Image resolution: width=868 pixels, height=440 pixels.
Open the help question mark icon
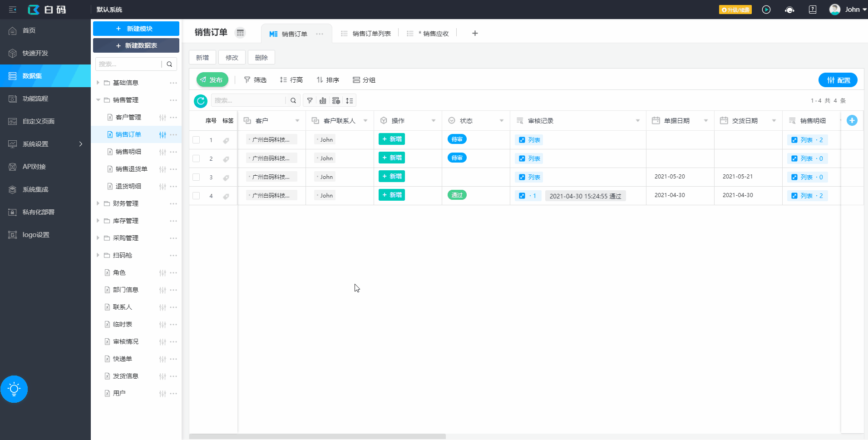point(813,10)
